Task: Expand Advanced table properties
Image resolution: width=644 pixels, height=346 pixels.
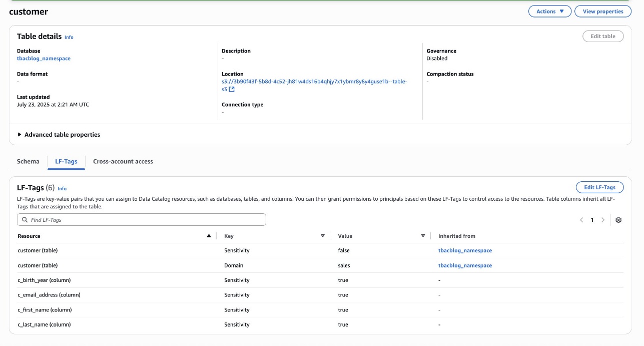Action: (59, 135)
